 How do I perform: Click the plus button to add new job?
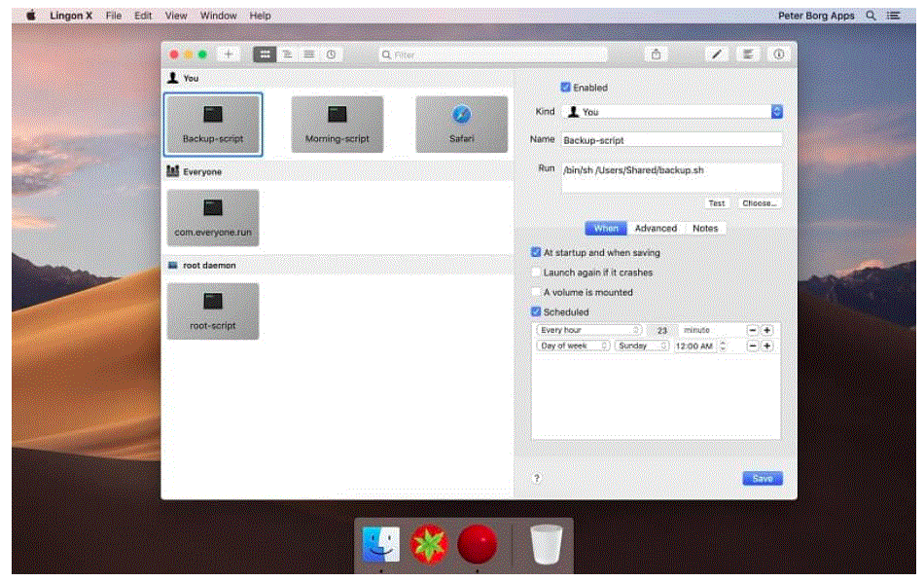pos(228,55)
